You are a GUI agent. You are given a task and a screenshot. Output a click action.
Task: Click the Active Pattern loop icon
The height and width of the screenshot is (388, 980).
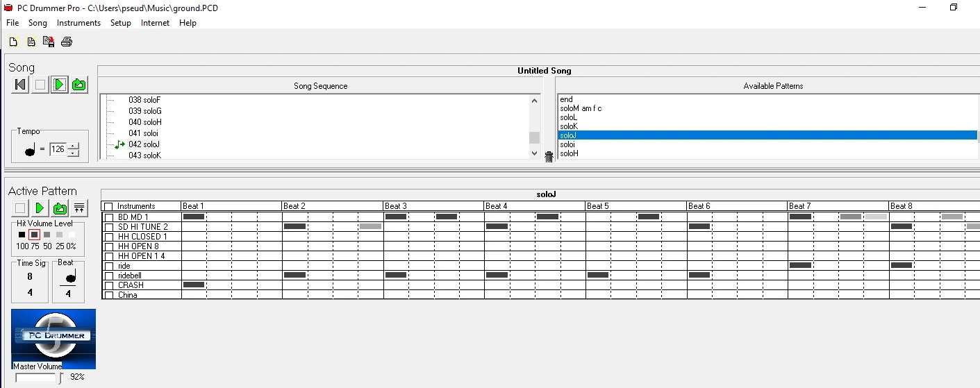[x=60, y=208]
